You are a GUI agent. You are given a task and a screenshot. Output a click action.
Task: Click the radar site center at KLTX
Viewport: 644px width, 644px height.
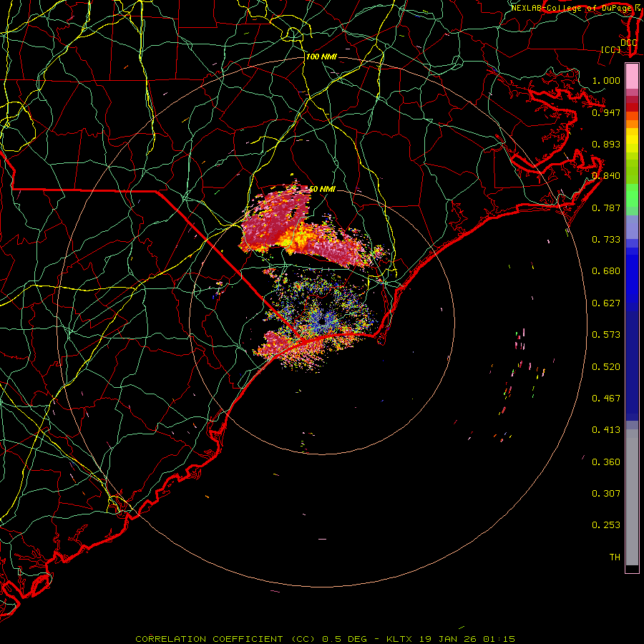coord(322,322)
